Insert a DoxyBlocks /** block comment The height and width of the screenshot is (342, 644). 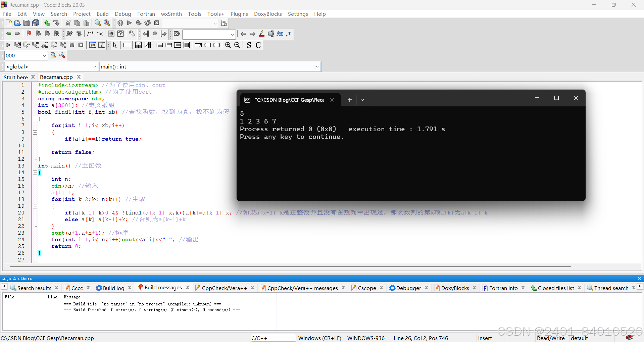tap(90, 34)
